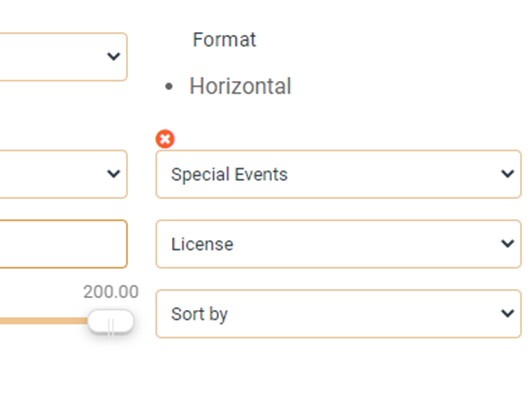The image size is (531, 401).
Task: Focus the empty input field beside License
Action: coord(63,244)
